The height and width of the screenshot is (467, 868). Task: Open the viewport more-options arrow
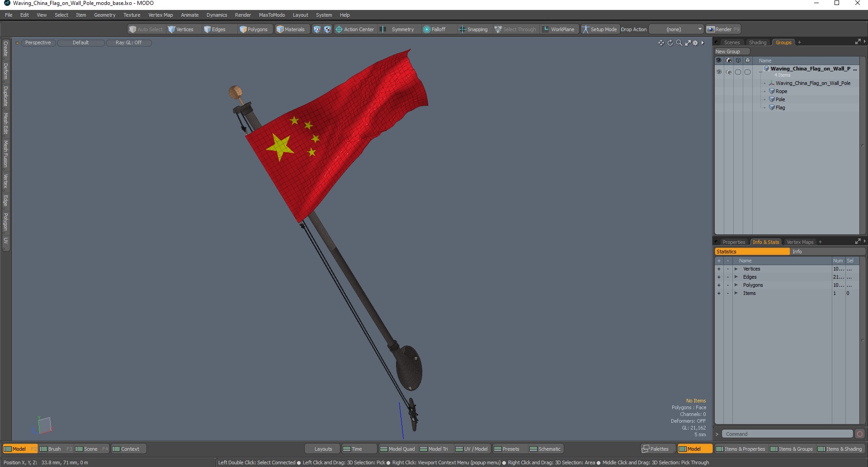(x=703, y=43)
